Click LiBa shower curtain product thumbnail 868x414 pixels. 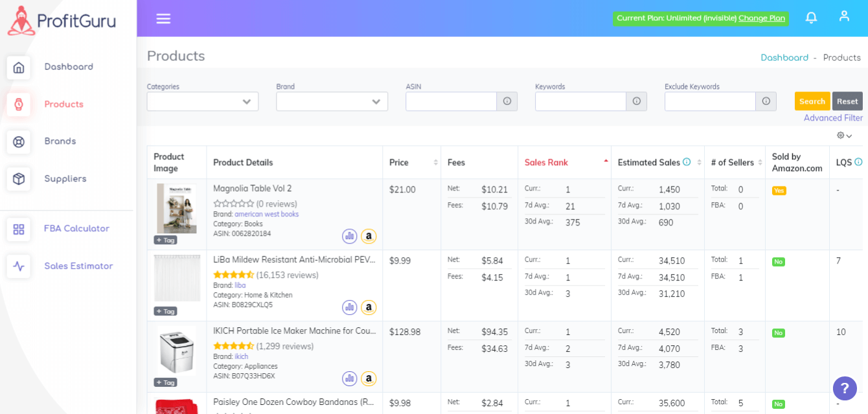pyautogui.click(x=177, y=278)
